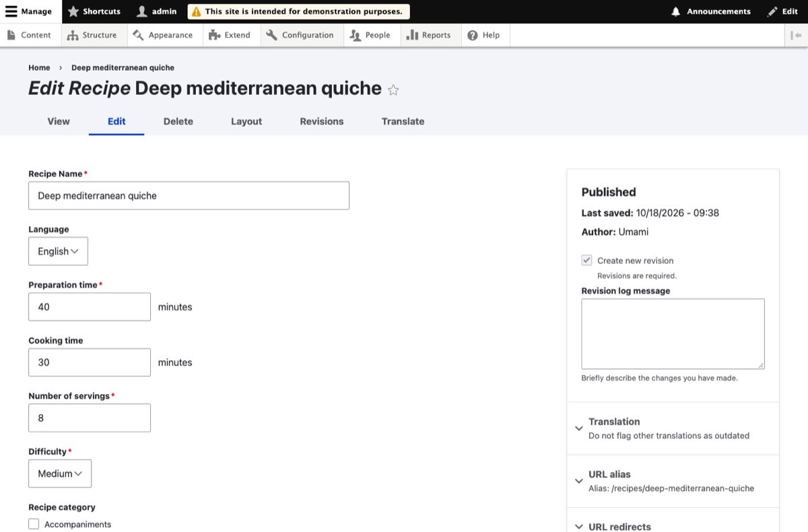Click the Help question mark icon
The width and height of the screenshot is (808, 532).
(473, 35)
